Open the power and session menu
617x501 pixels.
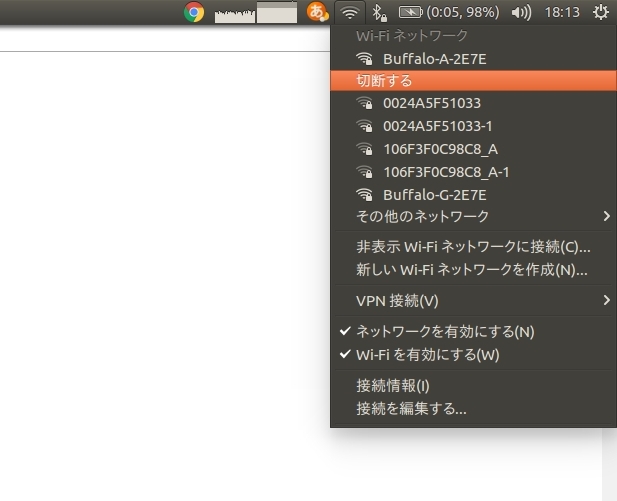[600, 13]
